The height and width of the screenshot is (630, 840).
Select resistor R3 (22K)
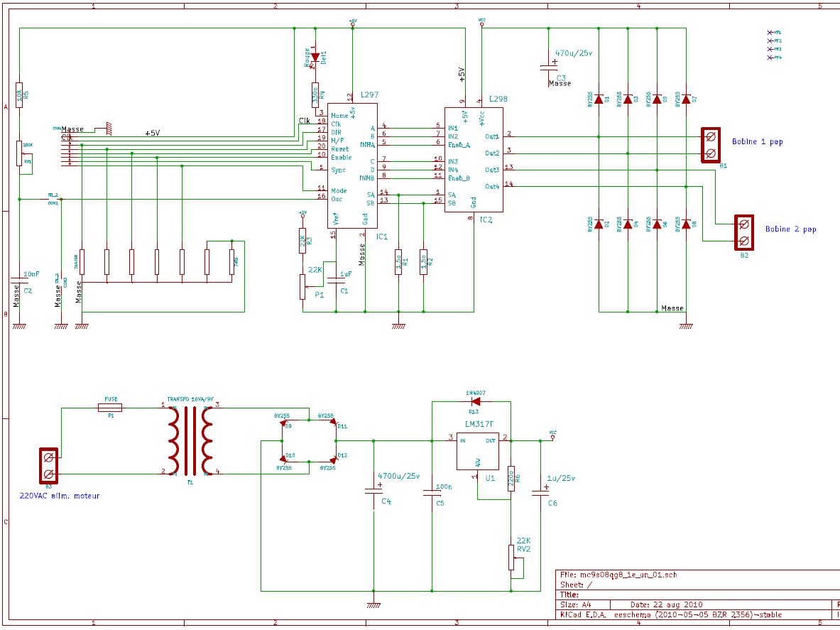click(x=302, y=241)
